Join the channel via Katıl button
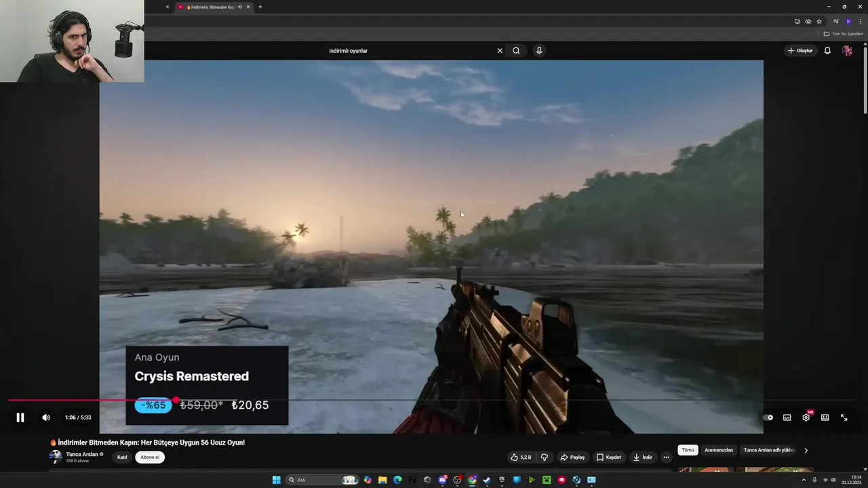The height and width of the screenshot is (488, 868). (x=122, y=457)
